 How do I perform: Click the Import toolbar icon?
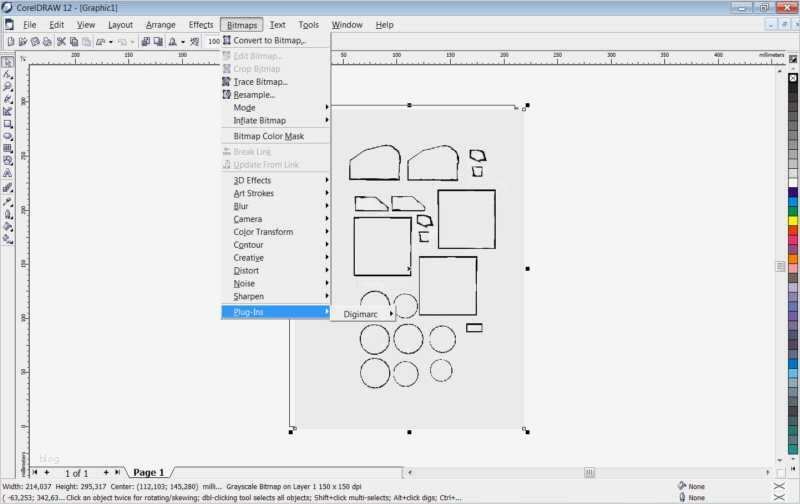145,41
